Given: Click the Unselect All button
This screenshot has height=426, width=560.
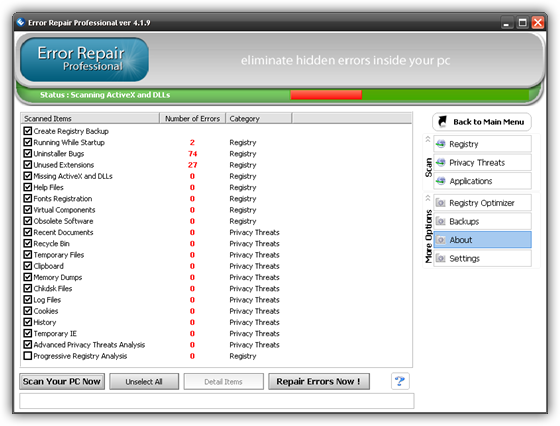Looking at the screenshot, I should 144,381.
